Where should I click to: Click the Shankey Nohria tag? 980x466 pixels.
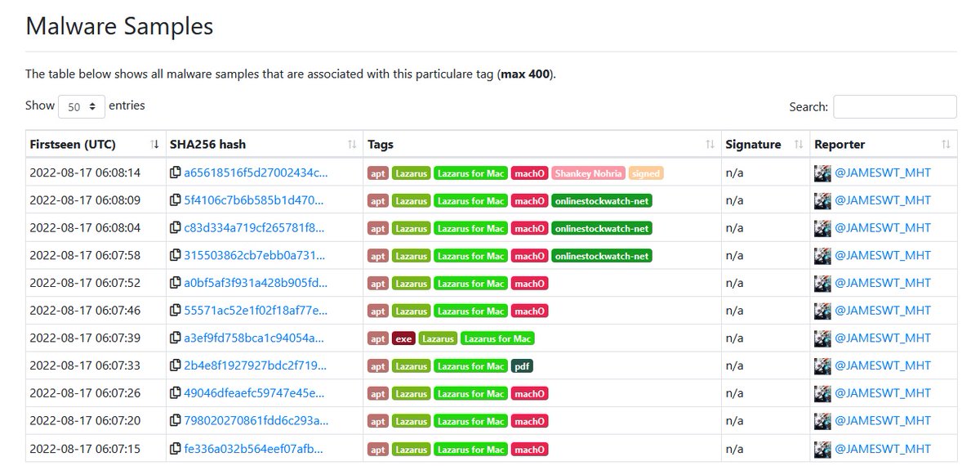[588, 173]
